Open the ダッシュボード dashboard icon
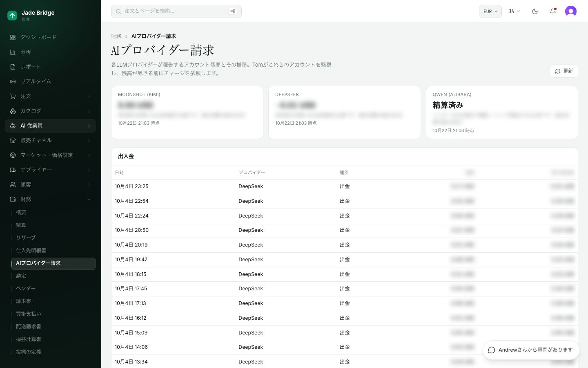This screenshot has height=368, width=588. pyautogui.click(x=13, y=37)
